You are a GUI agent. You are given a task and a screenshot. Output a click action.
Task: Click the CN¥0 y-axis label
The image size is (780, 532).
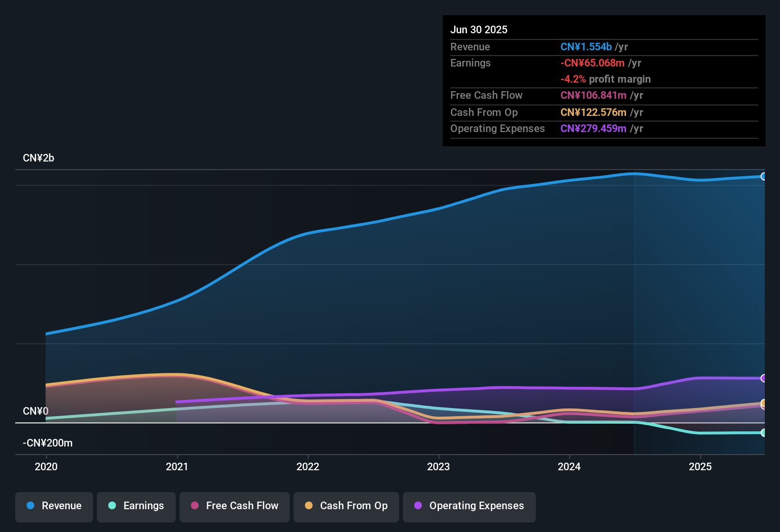(36, 411)
